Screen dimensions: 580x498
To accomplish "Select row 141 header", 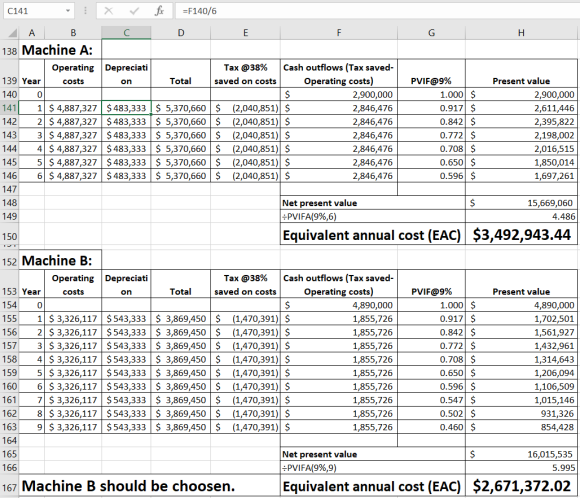I will coord(9,108).
